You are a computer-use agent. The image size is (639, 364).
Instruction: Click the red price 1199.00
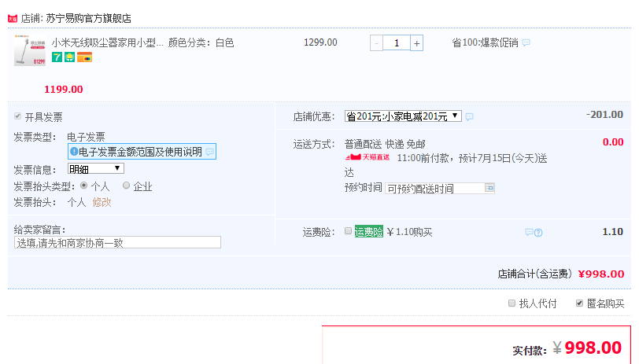[x=64, y=90]
